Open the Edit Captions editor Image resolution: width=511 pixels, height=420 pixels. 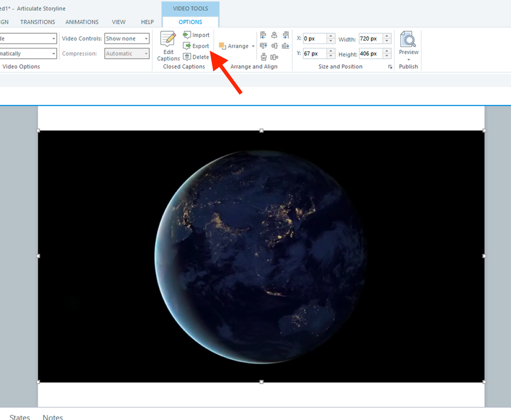pyautogui.click(x=168, y=46)
